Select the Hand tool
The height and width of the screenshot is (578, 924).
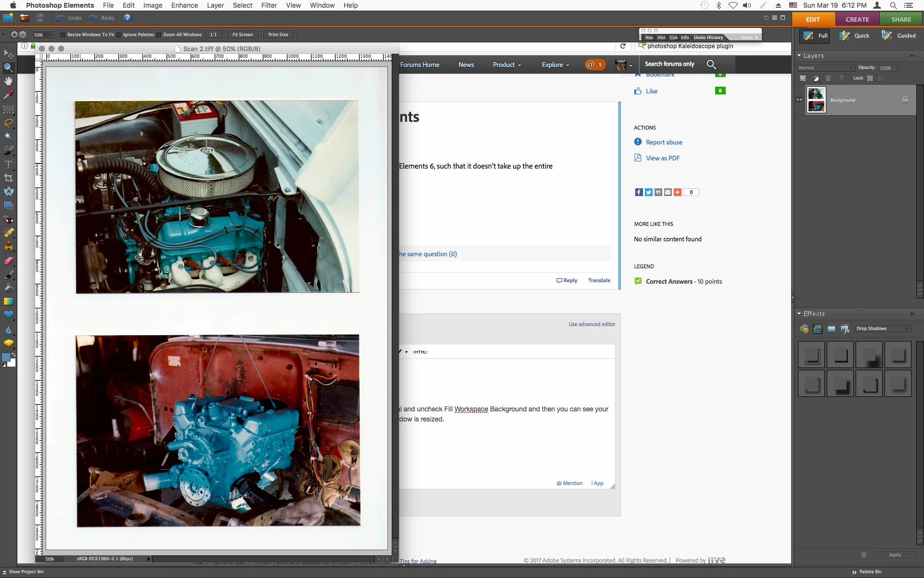[x=8, y=81]
